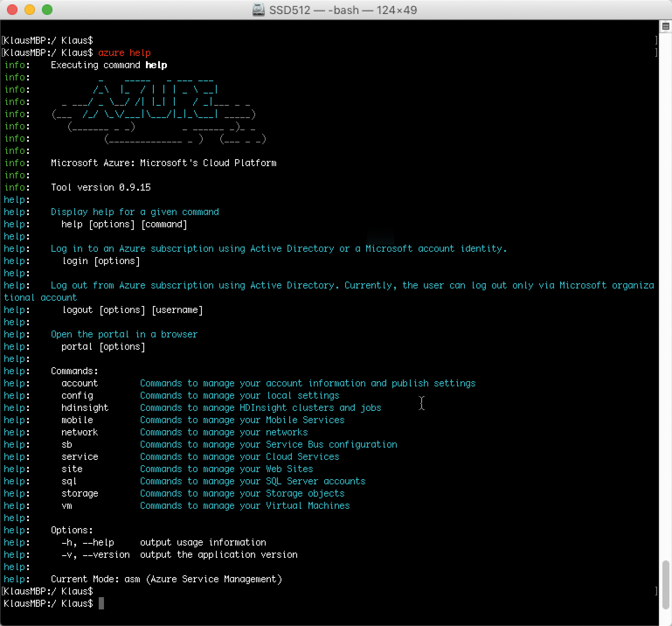The image size is (672, 626).
Task: Click the "portal [options]" usage text
Action: 103,347
